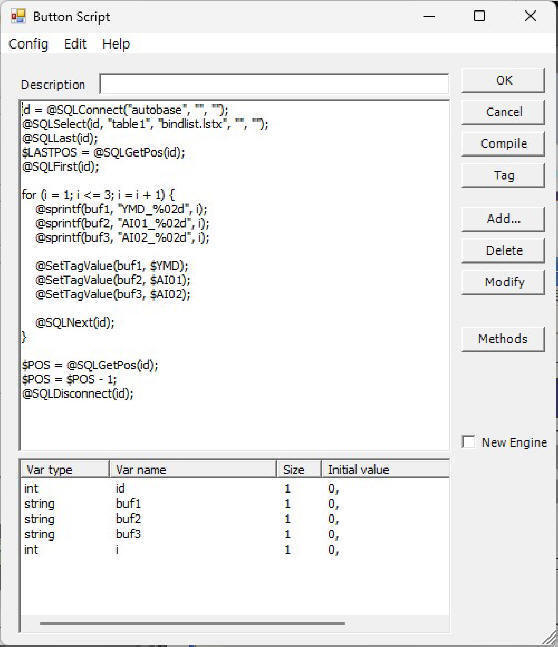558x647 pixels.
Task: Maximize the Button Script window
Action: pos(479,16)
